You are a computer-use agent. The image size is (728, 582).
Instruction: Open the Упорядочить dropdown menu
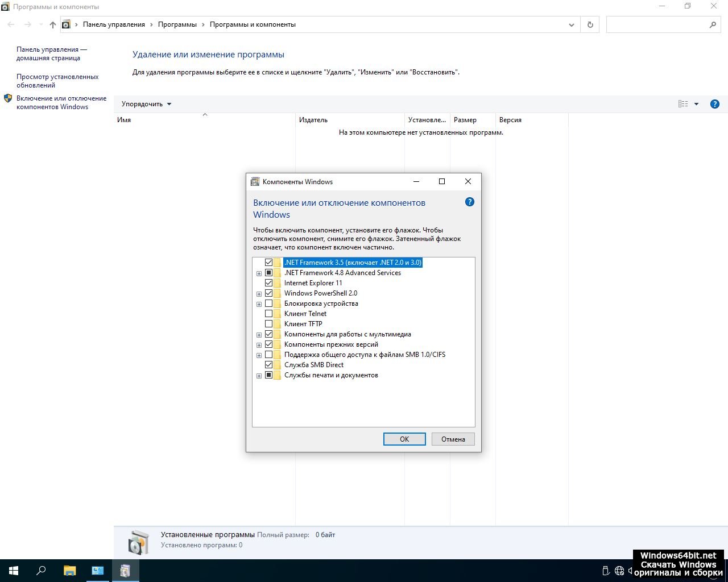[x=146, y=104]
